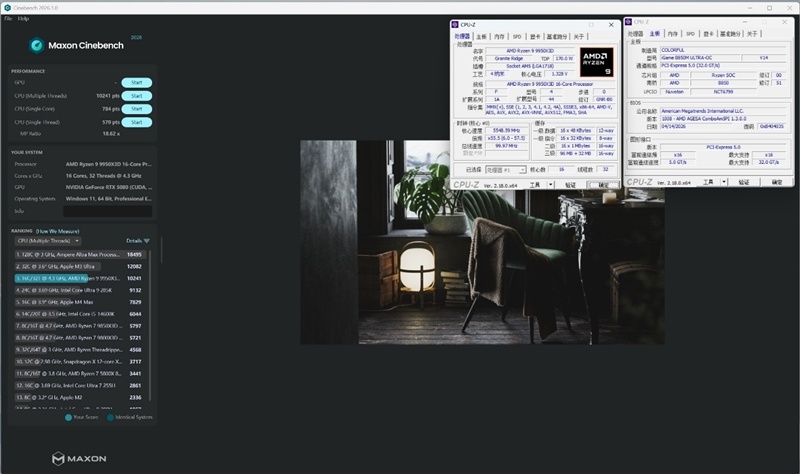This screenshot has width=800, height=474.
Task: Select ranking row 8C Apple M2
Action: click(81, 397)
